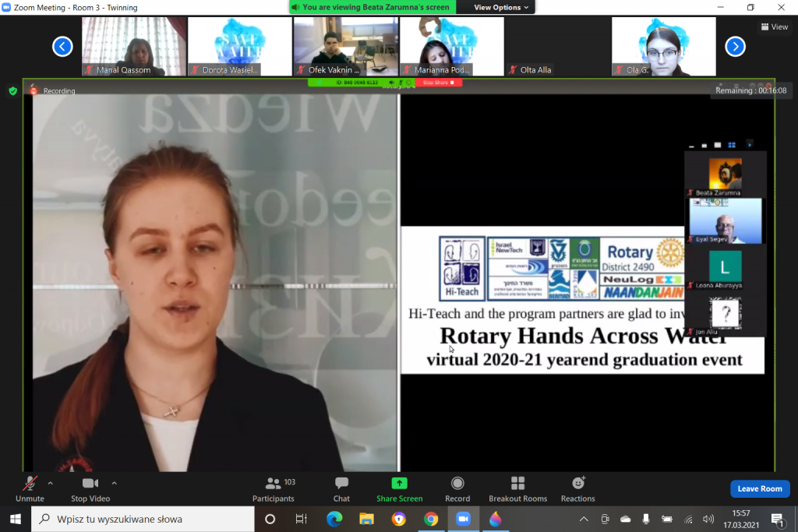Toggle Stop Video camera
This screenshot has width=798, height=532.
tap(90, 488)
